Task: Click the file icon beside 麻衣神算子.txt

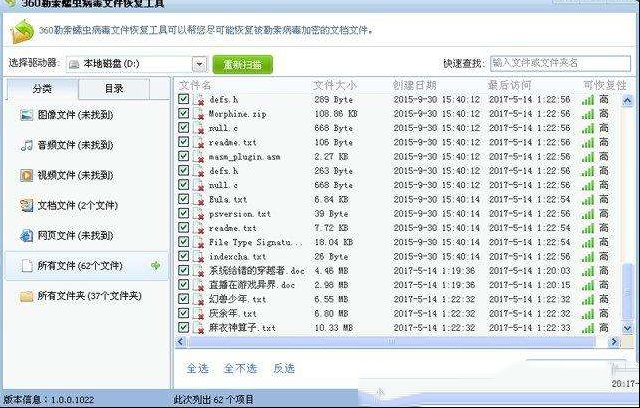Action: coord(198,328)
